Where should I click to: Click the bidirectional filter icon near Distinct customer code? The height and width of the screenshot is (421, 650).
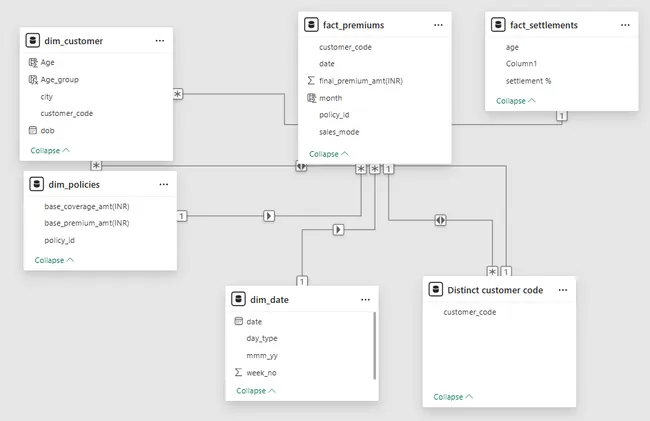[x=440, y=220]
